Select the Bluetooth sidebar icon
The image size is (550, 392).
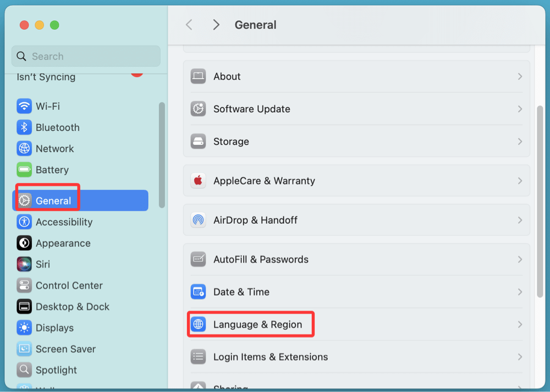pyautogui.click(x=24, y=128)
